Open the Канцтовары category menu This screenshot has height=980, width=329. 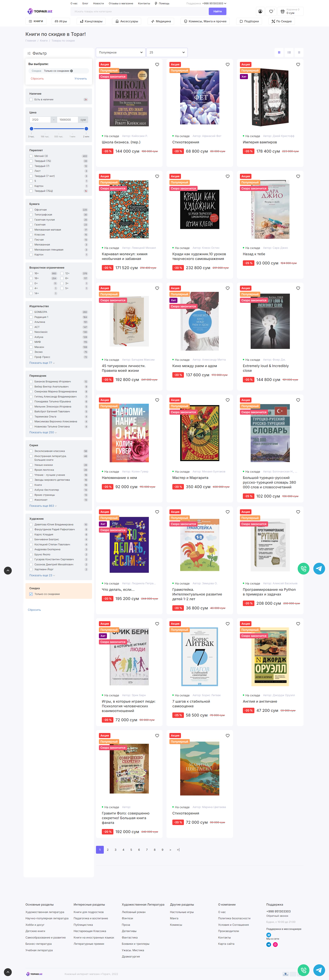[x=91, y=21]
